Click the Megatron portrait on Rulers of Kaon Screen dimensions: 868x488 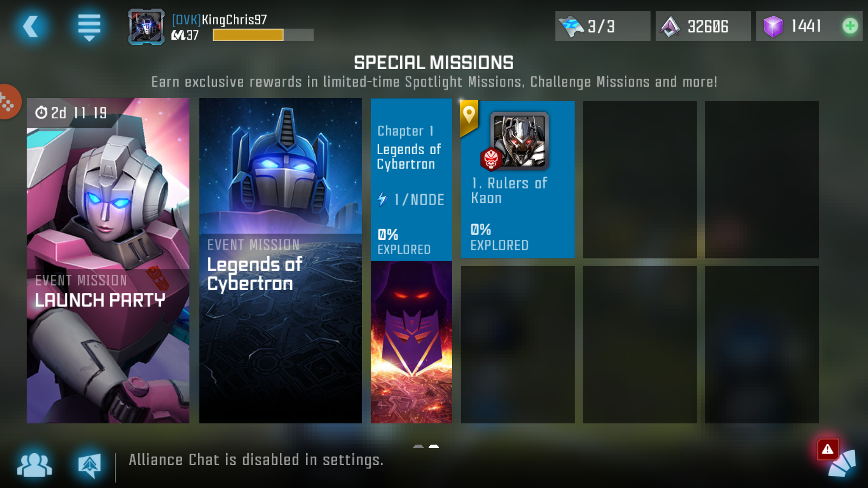(520, 141)
